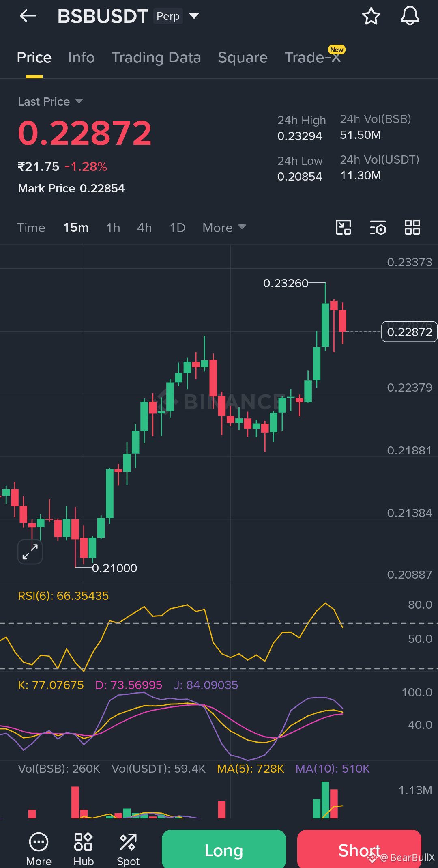This screenshot has width=438, height=868.
Task: Tap the RSI(6) indicator label
Action: (63, 596)
